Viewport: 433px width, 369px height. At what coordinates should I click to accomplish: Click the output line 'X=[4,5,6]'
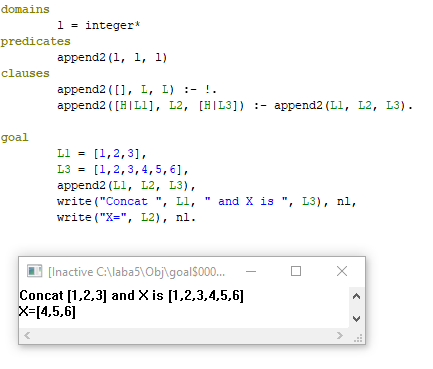[47, 312]
